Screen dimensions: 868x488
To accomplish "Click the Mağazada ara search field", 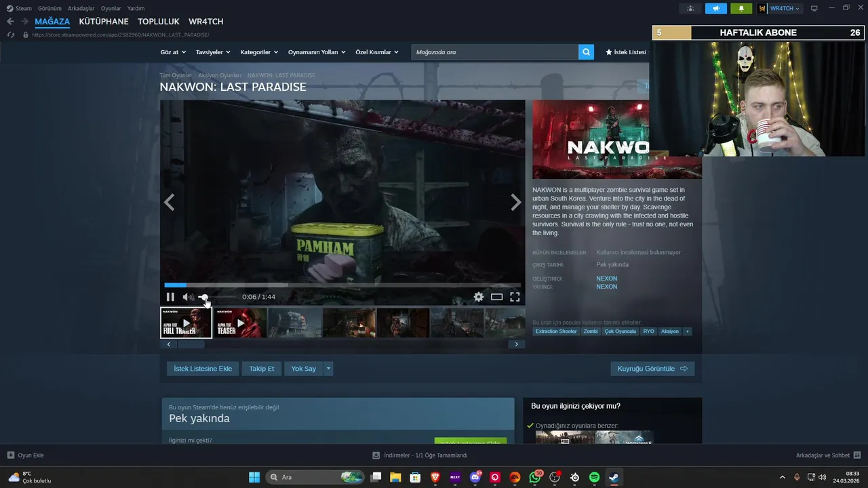I will click(495, 52).
